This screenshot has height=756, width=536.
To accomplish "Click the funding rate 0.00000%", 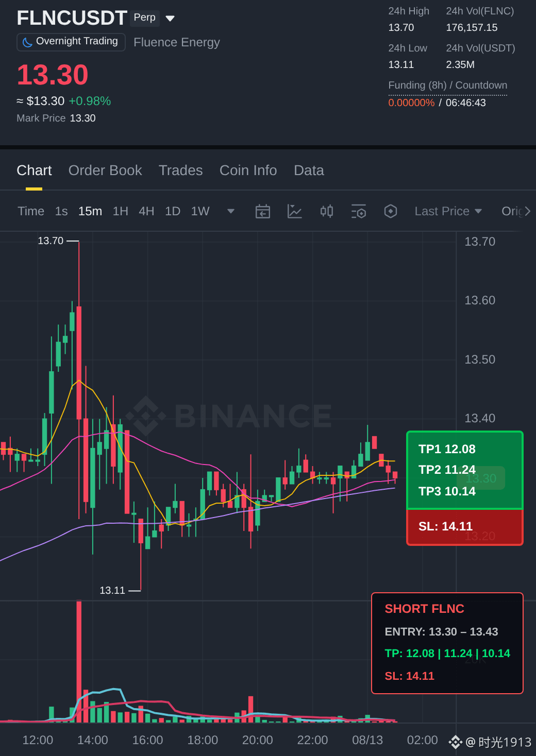I will [411, 102].
